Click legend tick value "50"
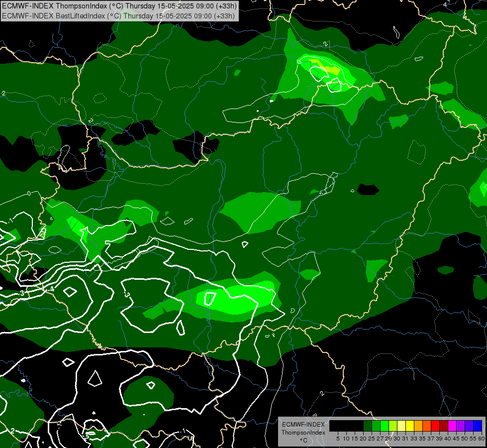 coord(465,439)
